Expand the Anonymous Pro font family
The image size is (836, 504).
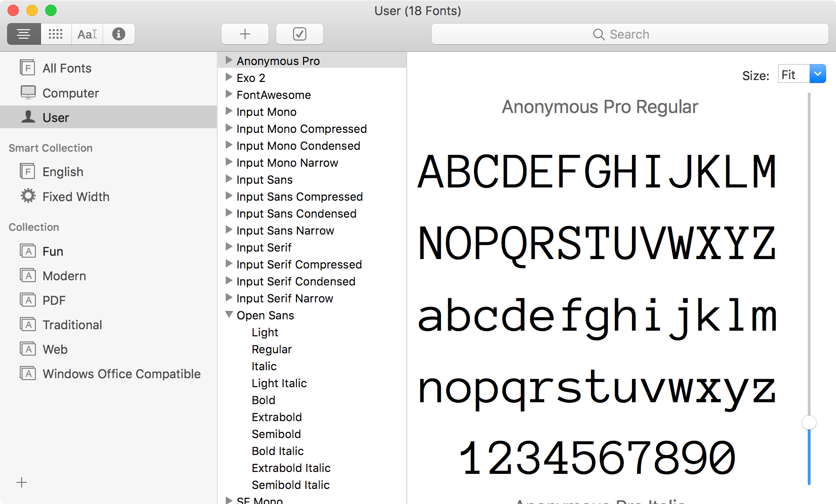click(229, 60)
